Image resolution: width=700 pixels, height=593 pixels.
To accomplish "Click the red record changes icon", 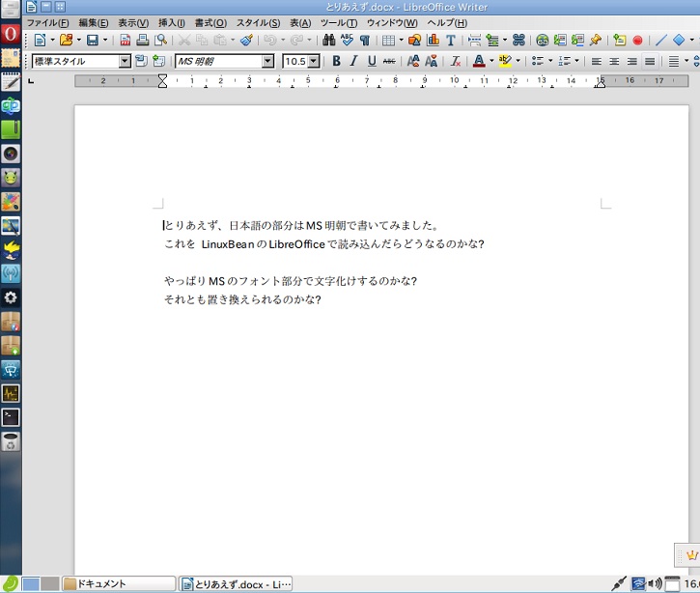I will (637, 41).
